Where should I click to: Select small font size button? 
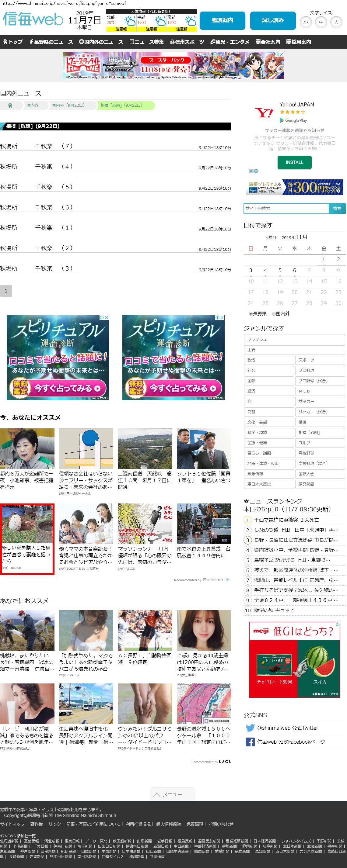click(x=306, y=22)
